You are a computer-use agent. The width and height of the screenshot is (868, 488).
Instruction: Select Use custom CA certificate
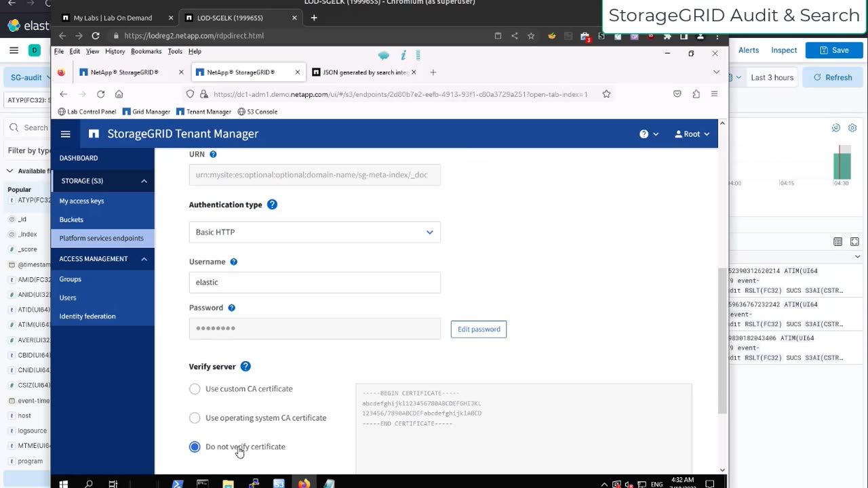click(x=195, y=389)
